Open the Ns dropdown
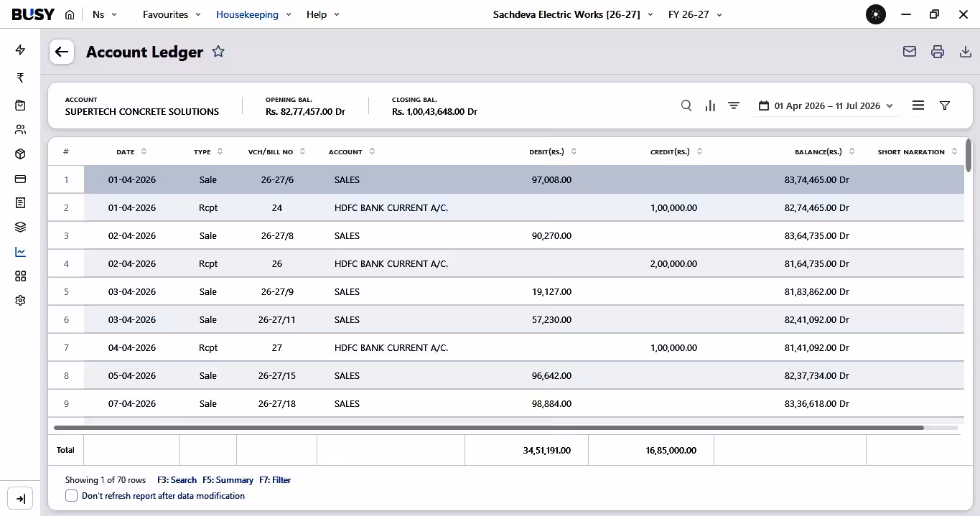Viewport: 980px width, 516px height. pos(105,14)
